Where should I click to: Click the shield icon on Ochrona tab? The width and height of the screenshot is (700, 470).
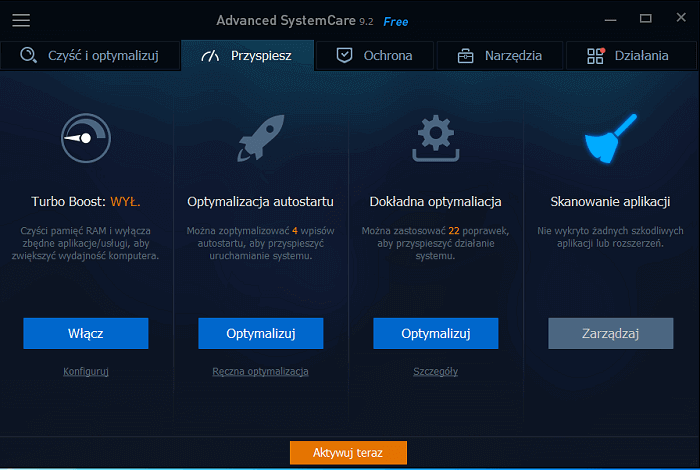(345, 56)
